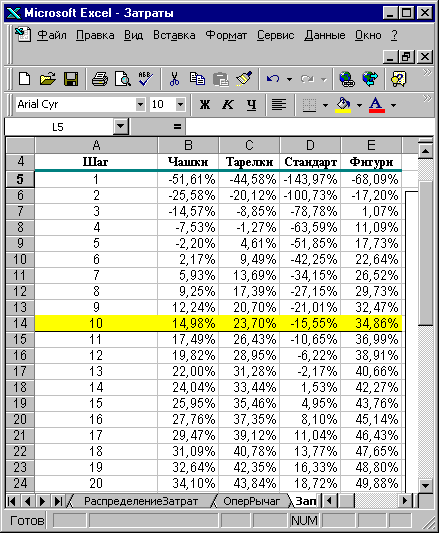Switch to the ОперРычаг sheet tab
This screenshot has height=536, width=440.
tap(251, 501)
